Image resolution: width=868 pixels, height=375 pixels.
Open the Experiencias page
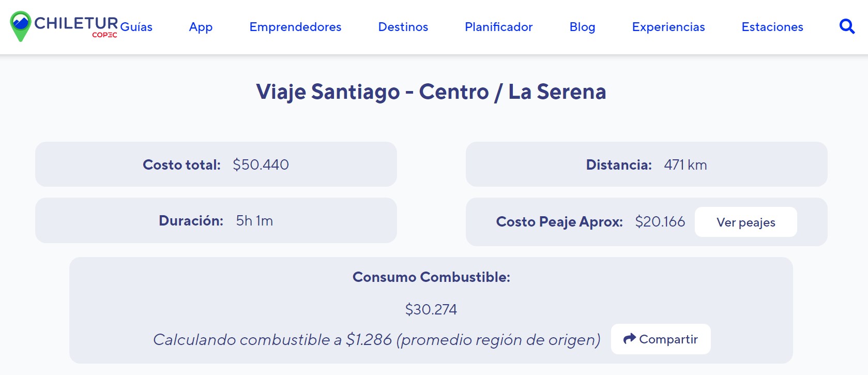click(668, 27)
